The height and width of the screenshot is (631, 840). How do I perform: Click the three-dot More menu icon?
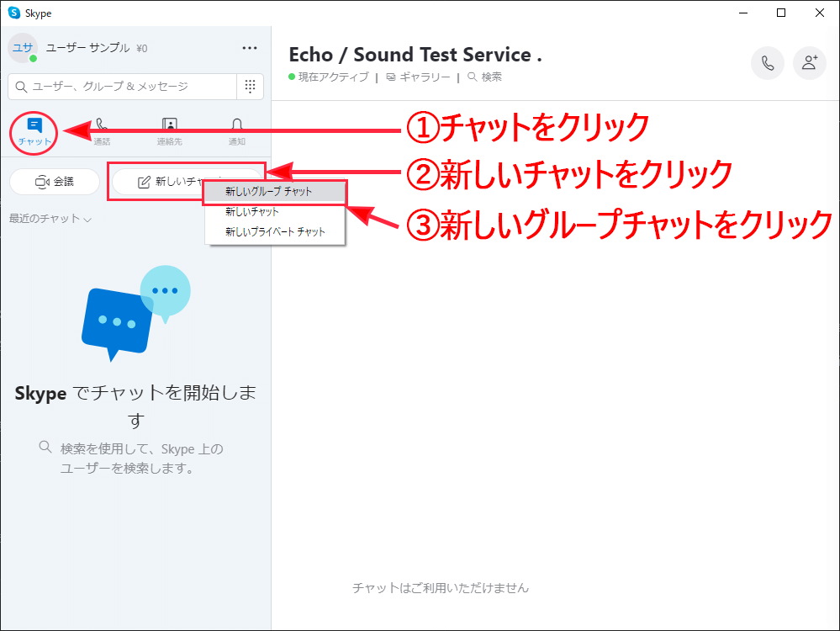[250, 48]
